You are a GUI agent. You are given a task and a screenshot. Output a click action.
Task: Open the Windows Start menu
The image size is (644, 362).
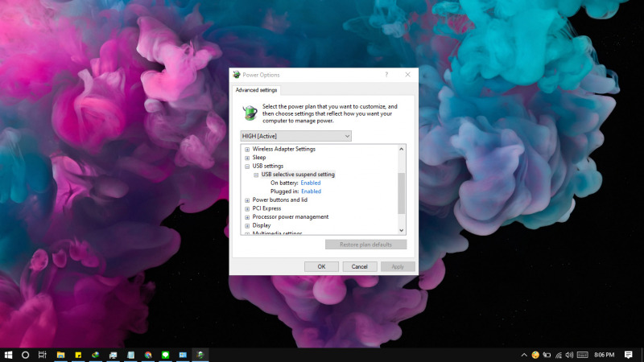[8, 355]
